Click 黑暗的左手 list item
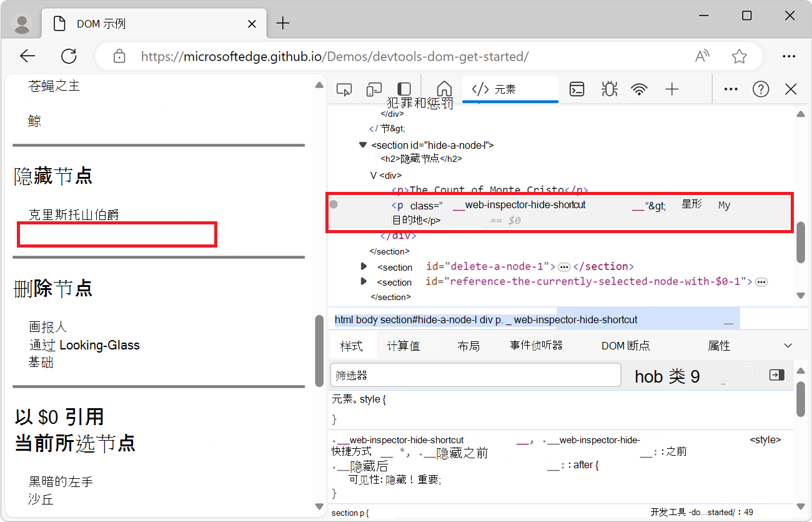Viewport: 812px width, 522px height. point(61,482)
